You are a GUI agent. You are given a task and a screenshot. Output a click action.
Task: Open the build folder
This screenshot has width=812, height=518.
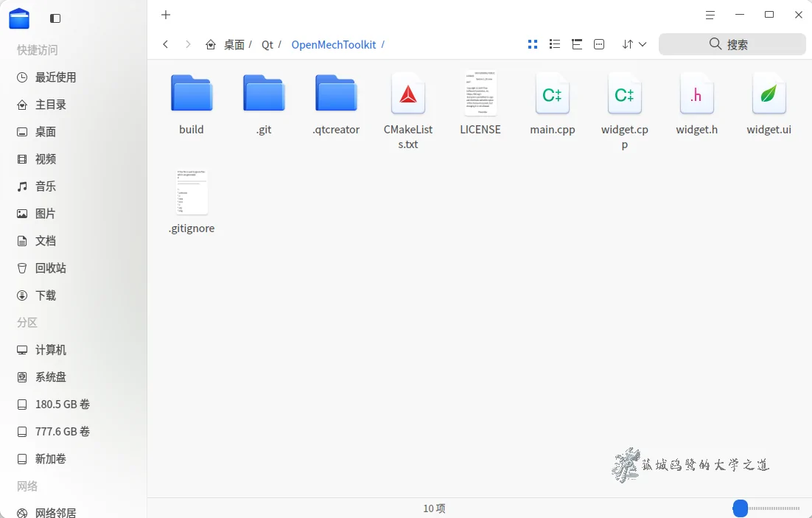point(192,94)
